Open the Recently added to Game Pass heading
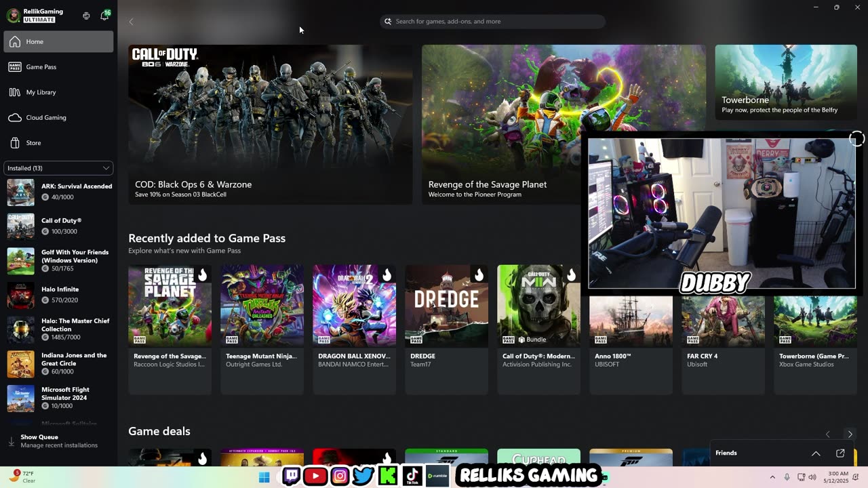 (x=207, y=239)
